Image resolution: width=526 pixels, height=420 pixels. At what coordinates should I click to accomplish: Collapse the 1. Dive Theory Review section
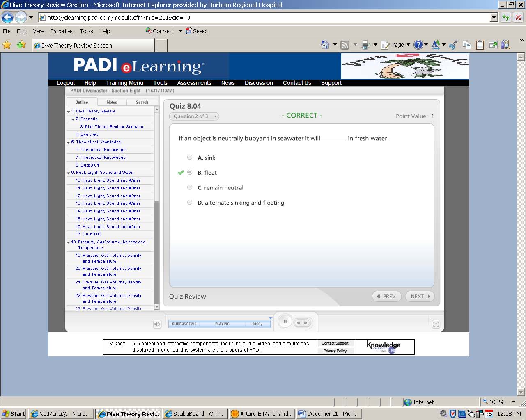click(69, 112)
